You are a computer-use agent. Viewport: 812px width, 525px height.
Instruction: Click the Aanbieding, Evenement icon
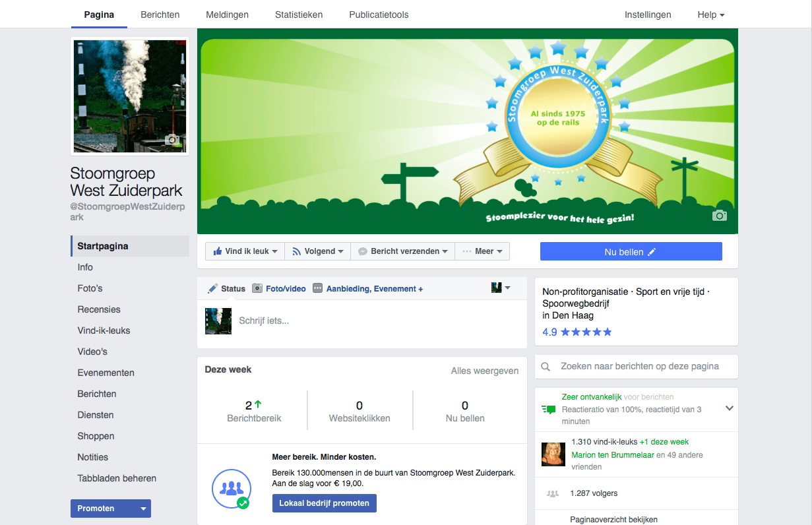(318, 288)
